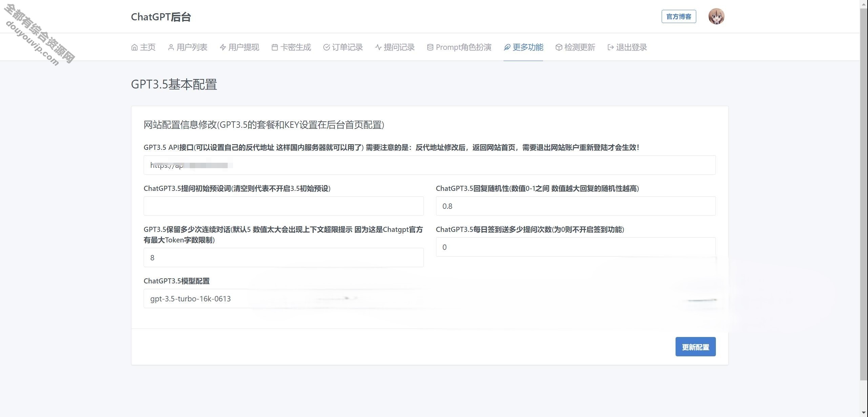Viewport: 868px width, 417px height.
Task: Click the 网站配置信息修改 card title
Action: [x=264, y=125]
